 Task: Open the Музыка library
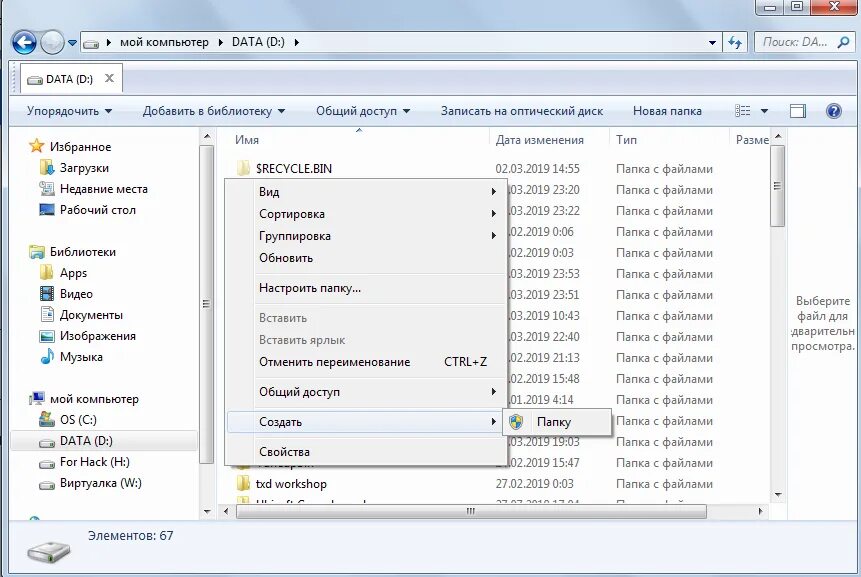click(81, 357)
